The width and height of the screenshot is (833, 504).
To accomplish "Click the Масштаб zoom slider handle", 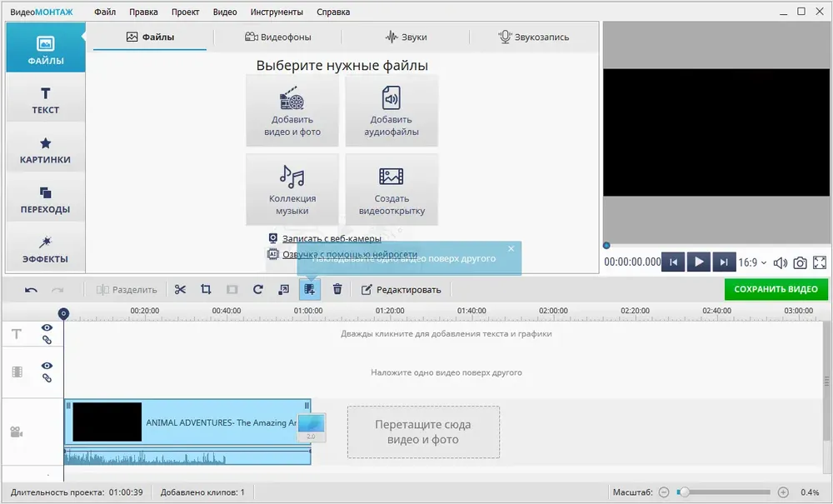I will coord(684,492).
